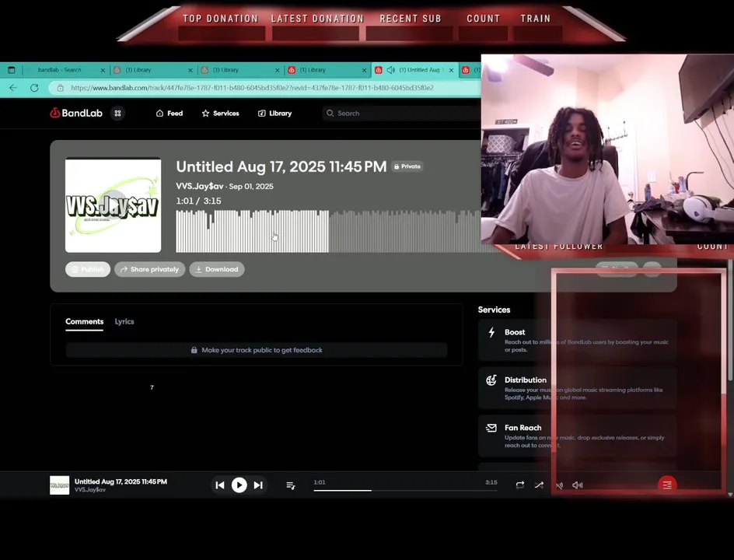Select the Untitled Aug browser tab
This screenshot has width=734, height=560.
414,70
